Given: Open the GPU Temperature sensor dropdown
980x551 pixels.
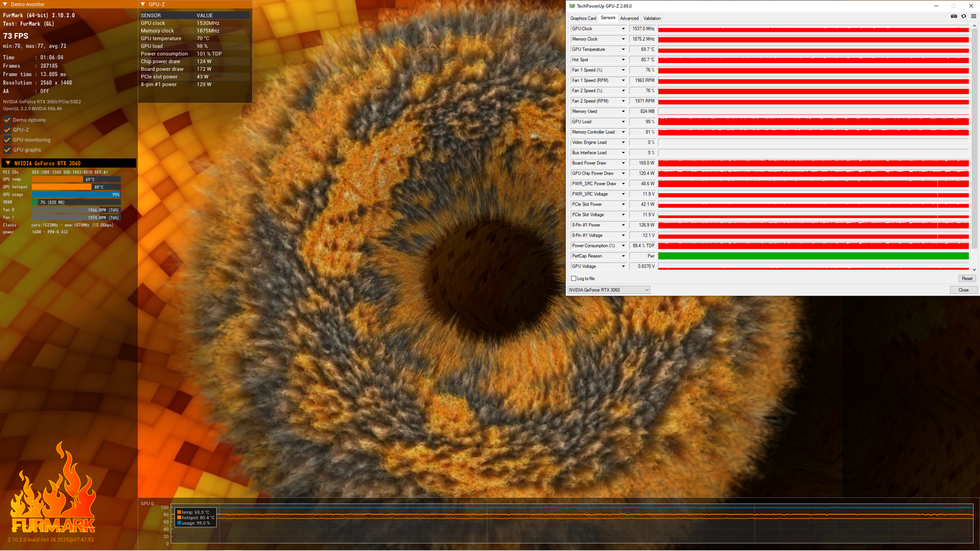Looking at the screenshot, I should point(623,49).
